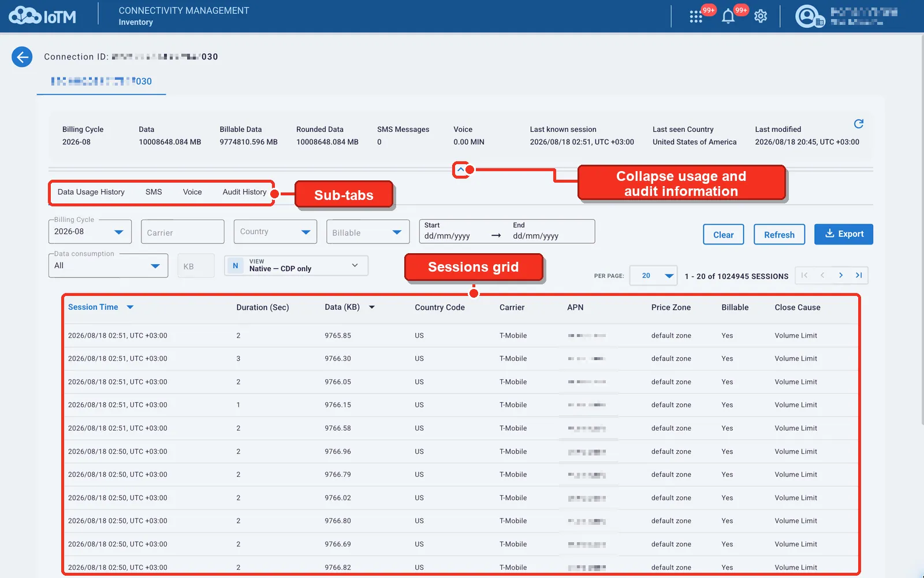Switch to the SMS sub-tab

(154, 192)
